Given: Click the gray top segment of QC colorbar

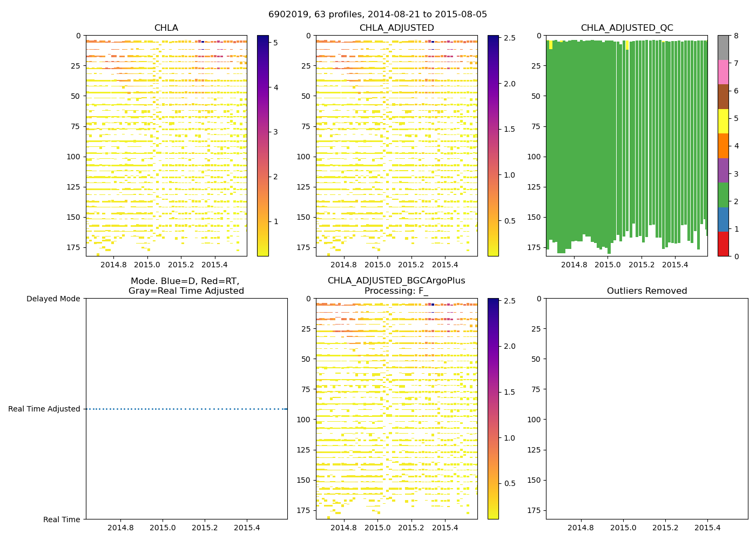Looking at the screenshot, I should pyautogui.click(x=723, y=48).
